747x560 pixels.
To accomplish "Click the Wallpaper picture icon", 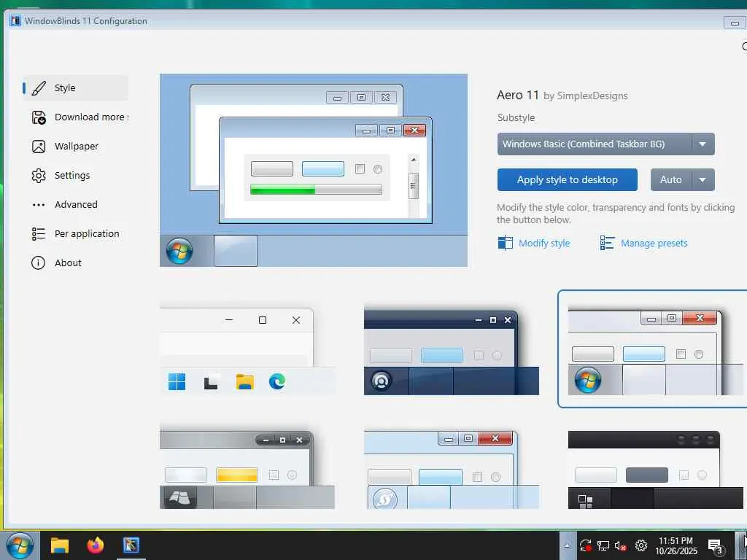I will click(x=39, y=146).
